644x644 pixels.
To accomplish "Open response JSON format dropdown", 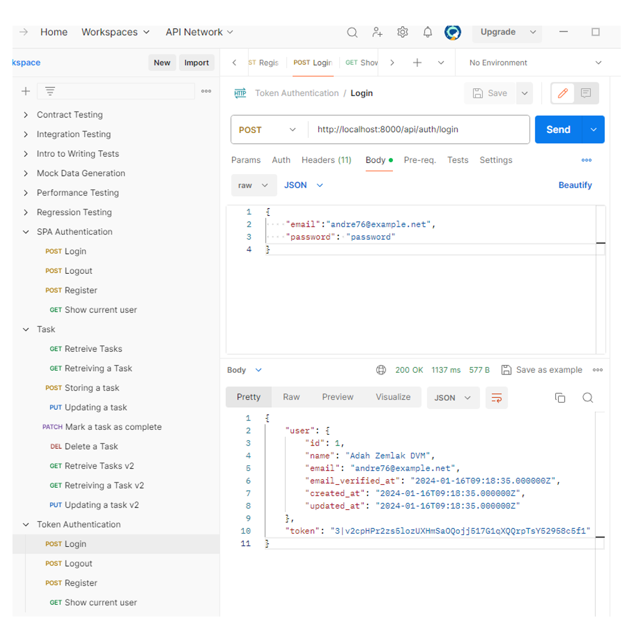I will click(x=453, y=398).
